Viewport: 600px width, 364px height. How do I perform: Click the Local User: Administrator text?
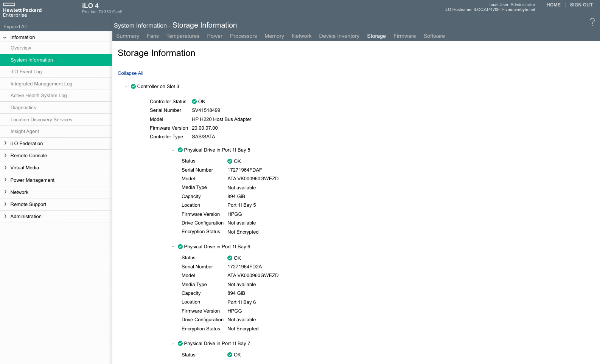(511, 5)
